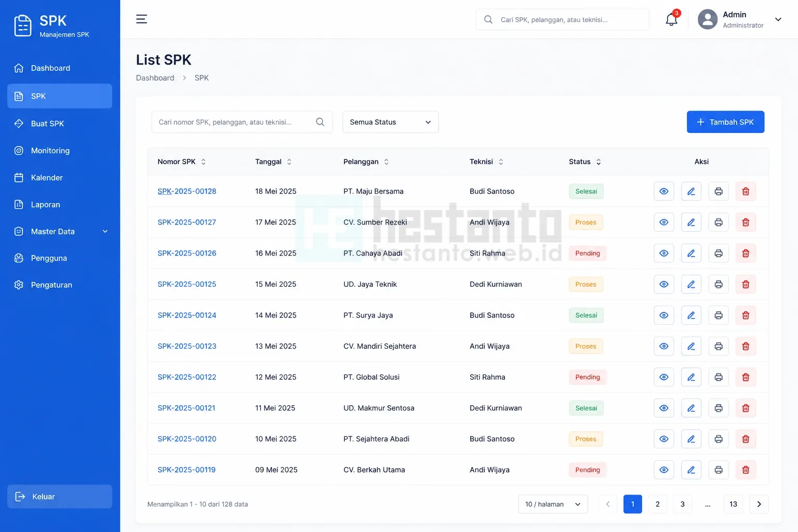The height and width of the screenshot is (532, 798).
Task: Open the notification bell
Action: coord(671,20)
